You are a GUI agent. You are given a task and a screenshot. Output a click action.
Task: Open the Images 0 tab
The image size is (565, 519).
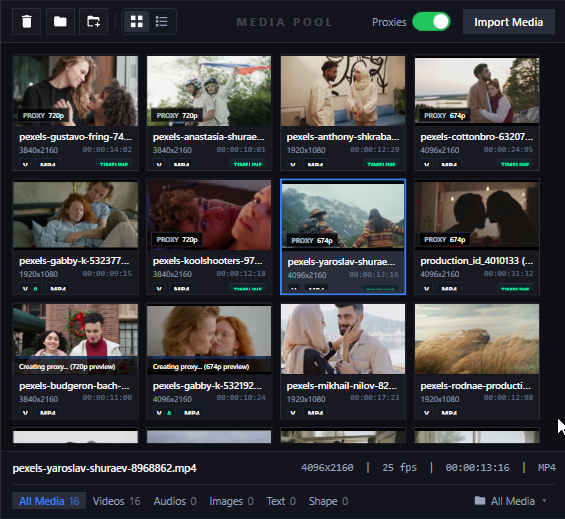click(231, 501)
